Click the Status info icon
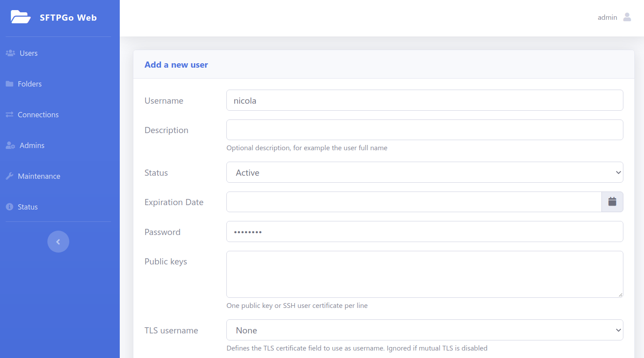This screenshot has width=644, height=358. pyautogui.click(x=9, y=207)
